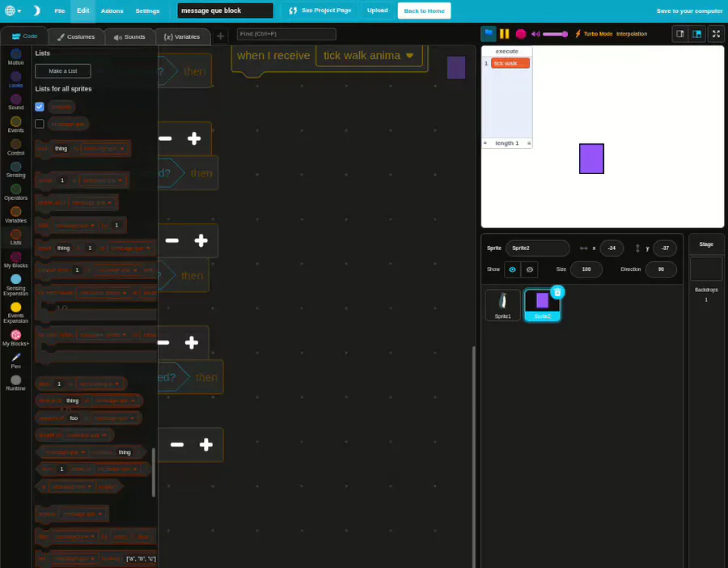Add a new editor tab with plus

pos(221,36)
